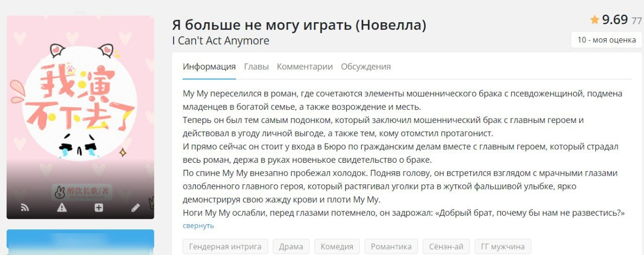Image resolution: width=644 pixels, height=255 pixels.
Task: Click the pencil edit icon
Action: 135,208
